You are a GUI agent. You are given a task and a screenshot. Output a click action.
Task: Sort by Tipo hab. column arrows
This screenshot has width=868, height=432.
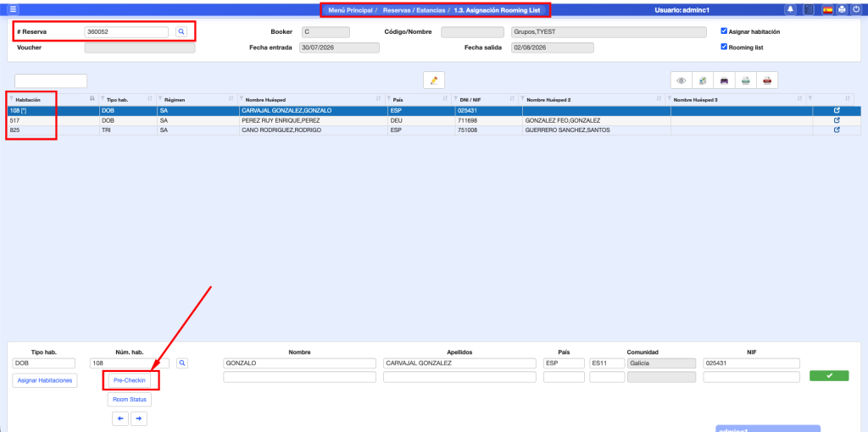point(149,98)
